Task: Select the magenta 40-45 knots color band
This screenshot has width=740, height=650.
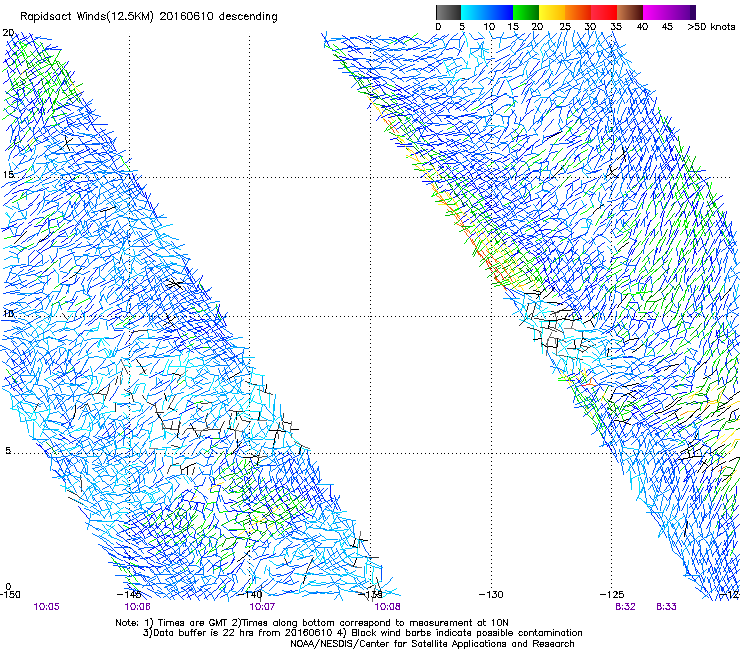Action: pos(656,12)
